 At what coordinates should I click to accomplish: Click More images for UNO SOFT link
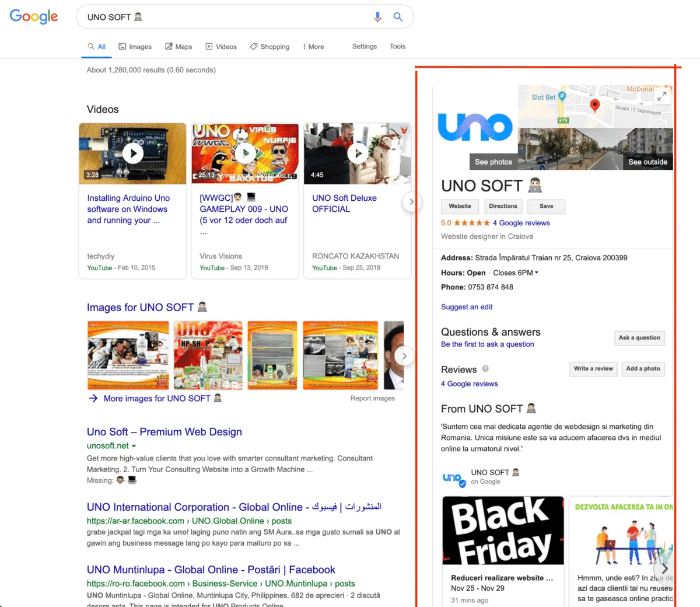tap(163, 399)
